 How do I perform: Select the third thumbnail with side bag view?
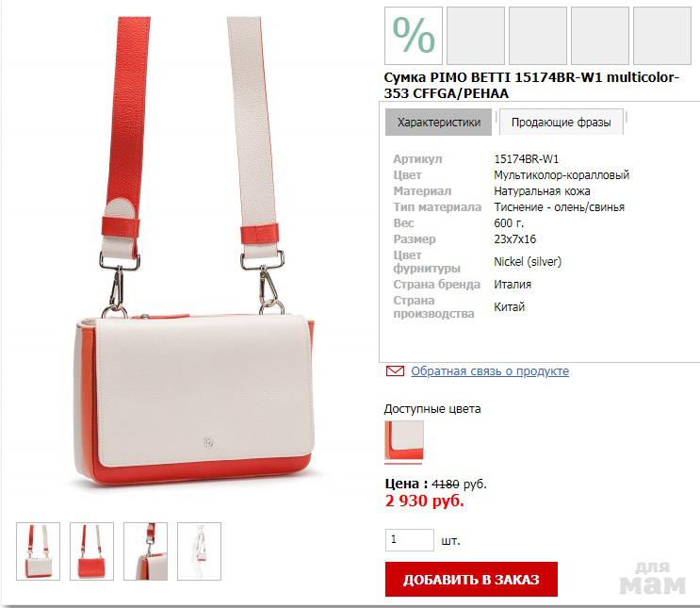click(145, 551)
